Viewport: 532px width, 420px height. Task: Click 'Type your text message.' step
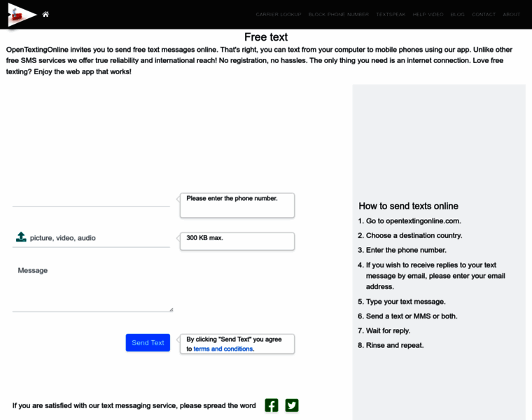[406, 302]
